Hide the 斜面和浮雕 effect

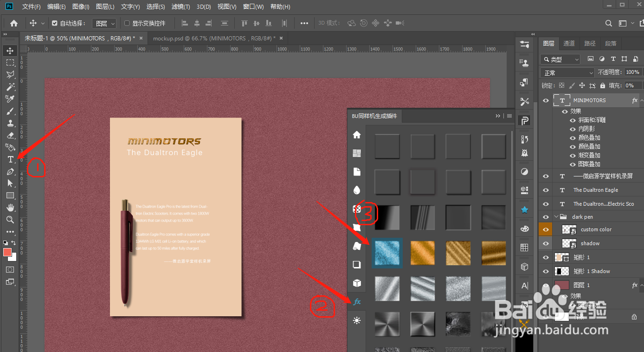coord(573,120)
